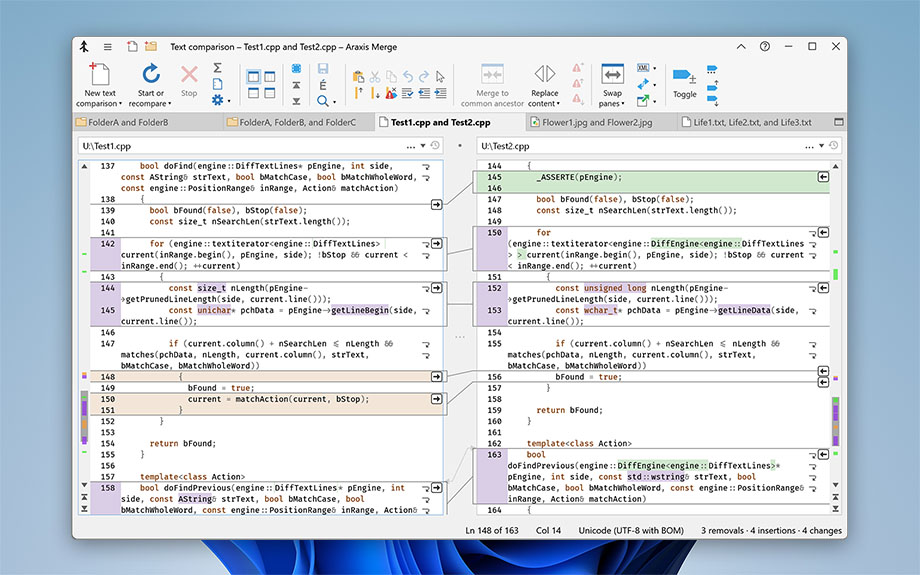Click the merge arrow on right line 163
The height and width of the screenshot is (575, 920).
(823, 455)
